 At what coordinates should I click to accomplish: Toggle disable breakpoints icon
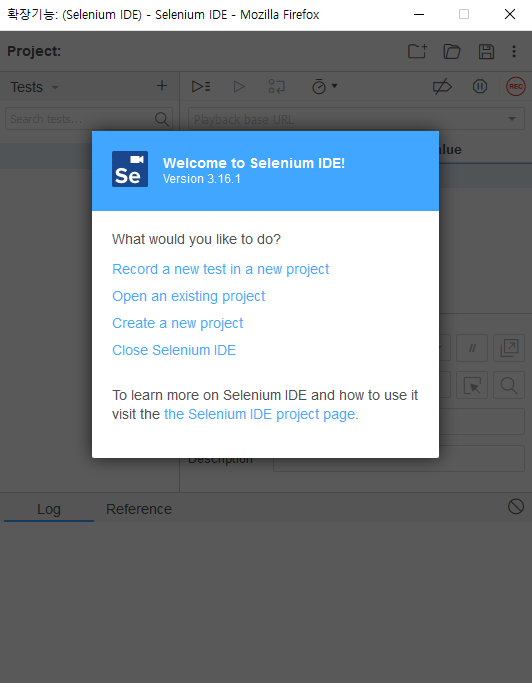point(442,86)
